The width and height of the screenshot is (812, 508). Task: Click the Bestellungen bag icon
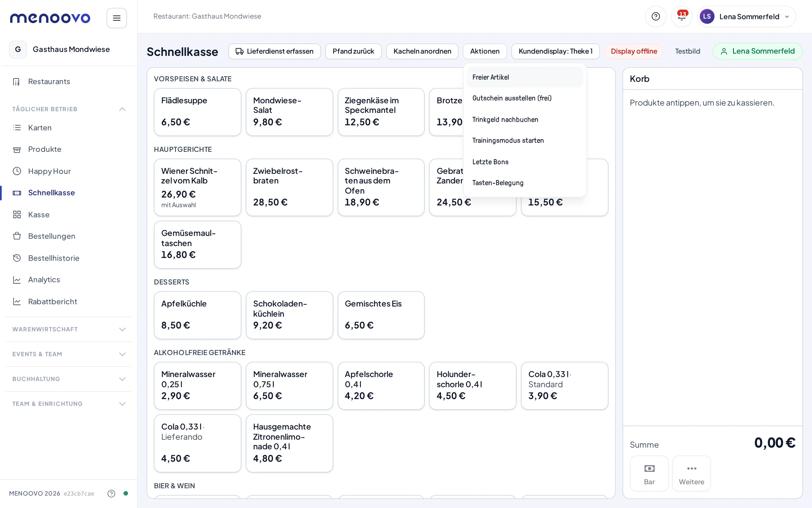(x=16, y=236)
